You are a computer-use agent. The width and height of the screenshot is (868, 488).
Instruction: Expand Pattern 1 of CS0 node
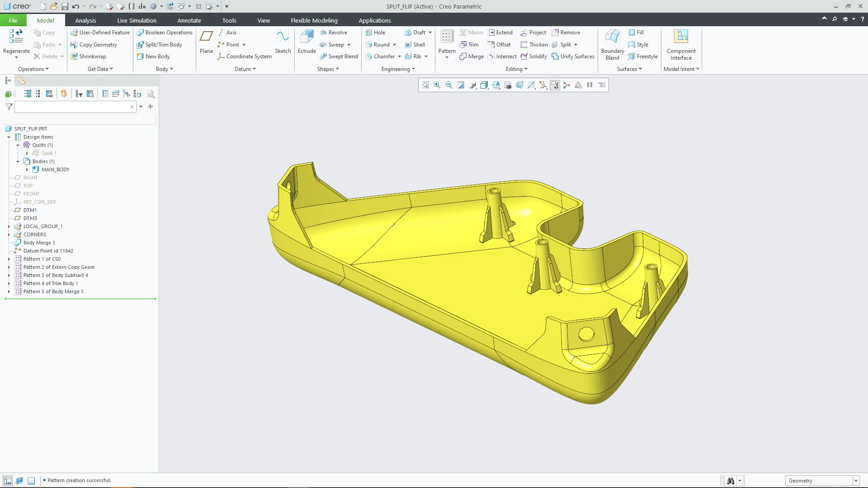[9, 259]
